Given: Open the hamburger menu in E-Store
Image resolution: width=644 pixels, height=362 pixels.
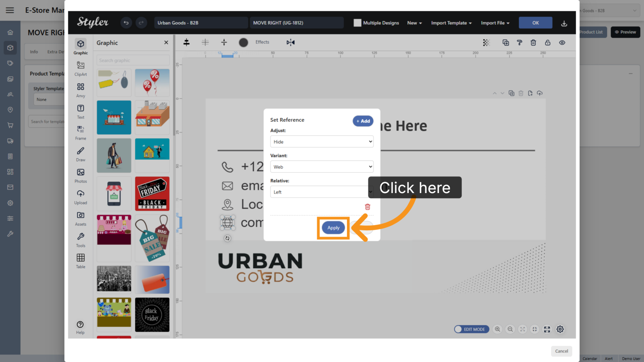Looking at the screenshot, I should point(10,10).
